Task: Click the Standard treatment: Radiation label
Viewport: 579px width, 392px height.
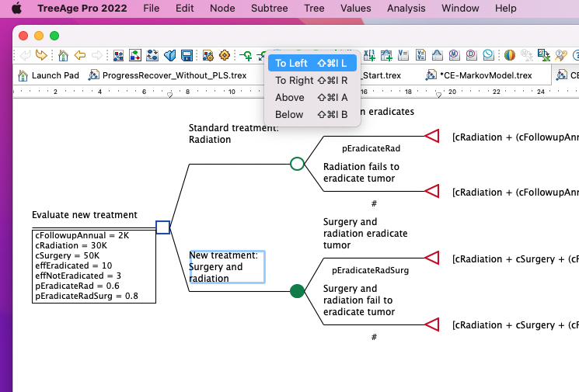Action: [234, 134]
